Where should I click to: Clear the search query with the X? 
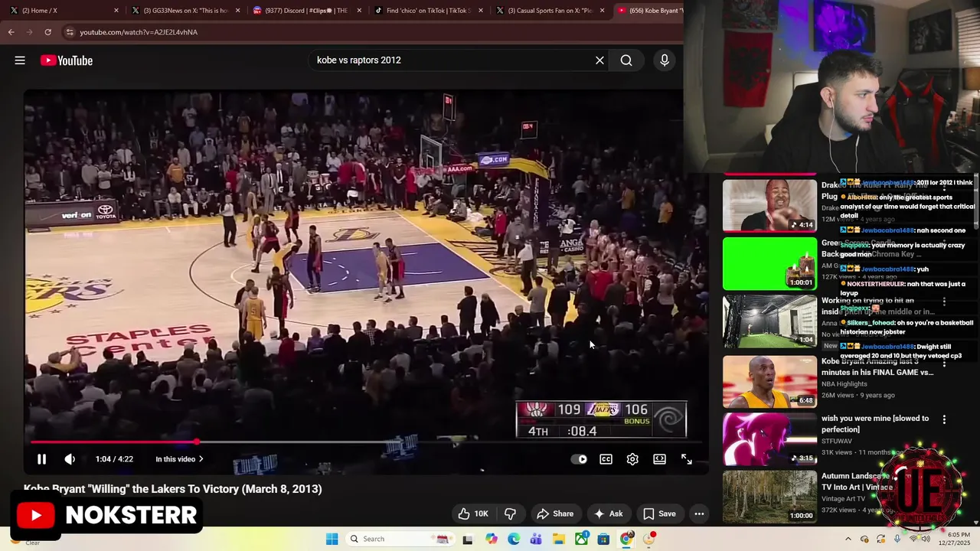(599, 60)
